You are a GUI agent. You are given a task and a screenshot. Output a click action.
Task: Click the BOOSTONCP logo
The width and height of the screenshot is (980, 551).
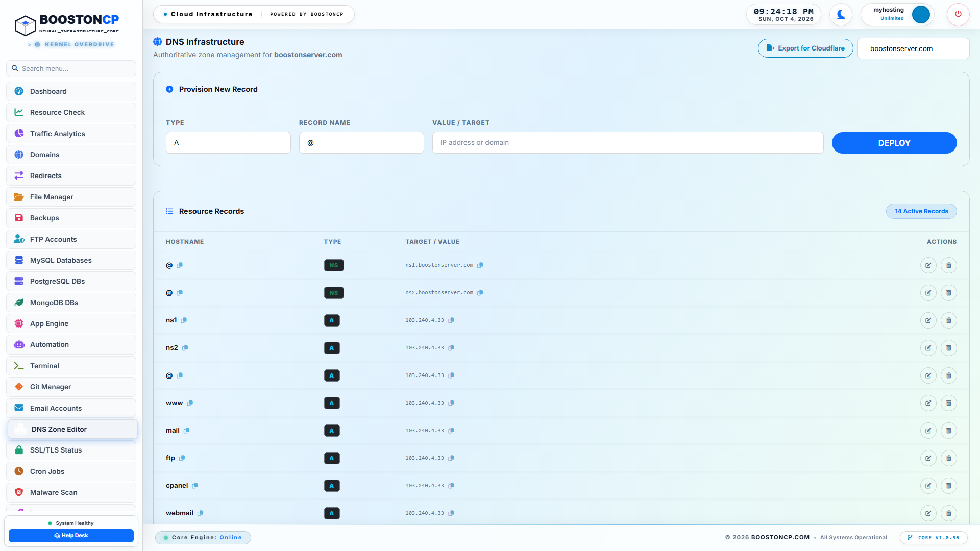pos(67,25)
